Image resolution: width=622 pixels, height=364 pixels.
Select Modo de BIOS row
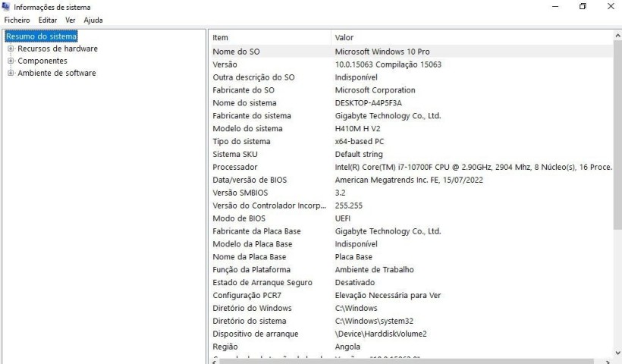tap(411, 218)
